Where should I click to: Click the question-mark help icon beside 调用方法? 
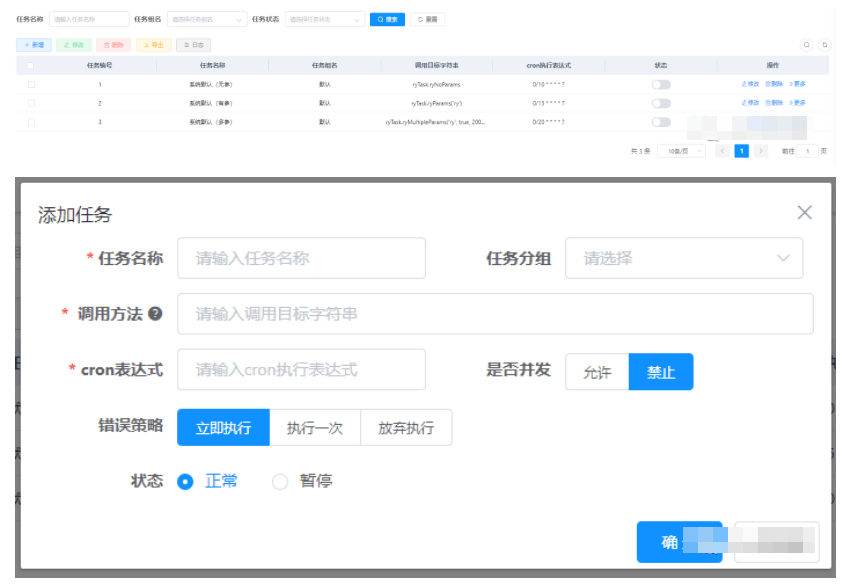pos(155,314)
